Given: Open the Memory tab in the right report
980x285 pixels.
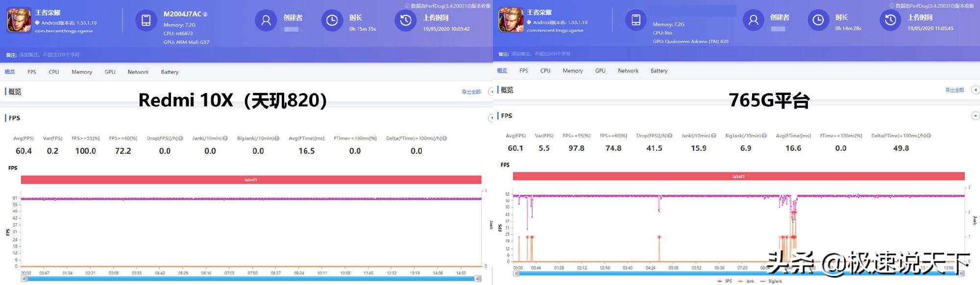Looking at the screenshot, I should (573, 71).
